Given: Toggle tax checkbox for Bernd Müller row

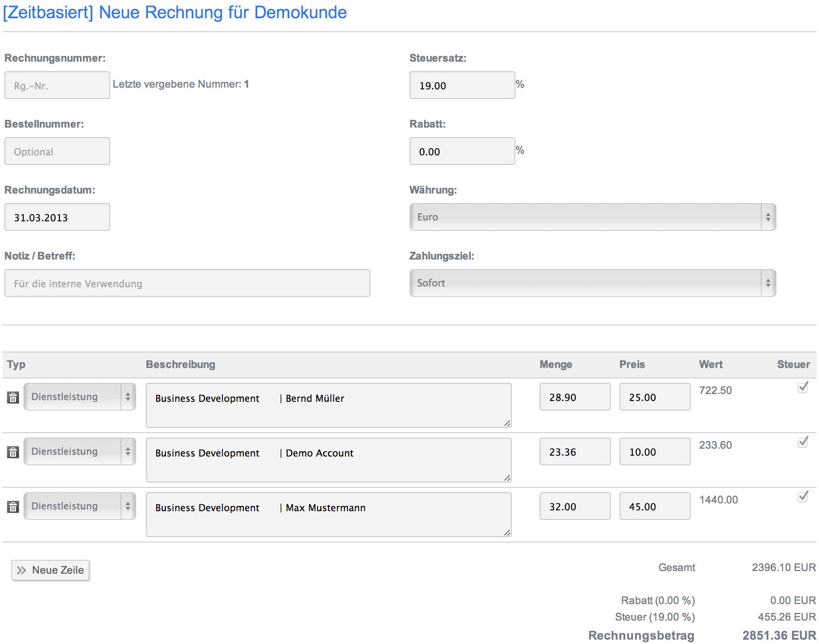Looking at the screenshot, I should tap(803, 387).
